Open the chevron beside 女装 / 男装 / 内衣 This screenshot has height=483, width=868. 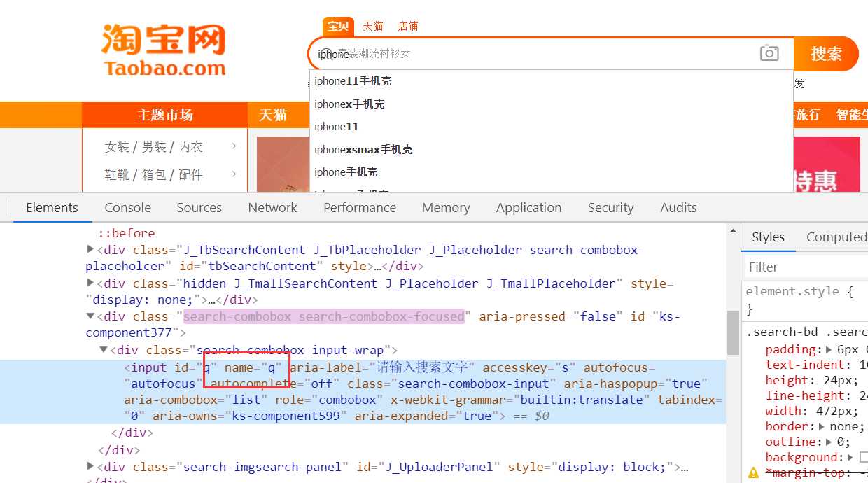coord(234,146)
